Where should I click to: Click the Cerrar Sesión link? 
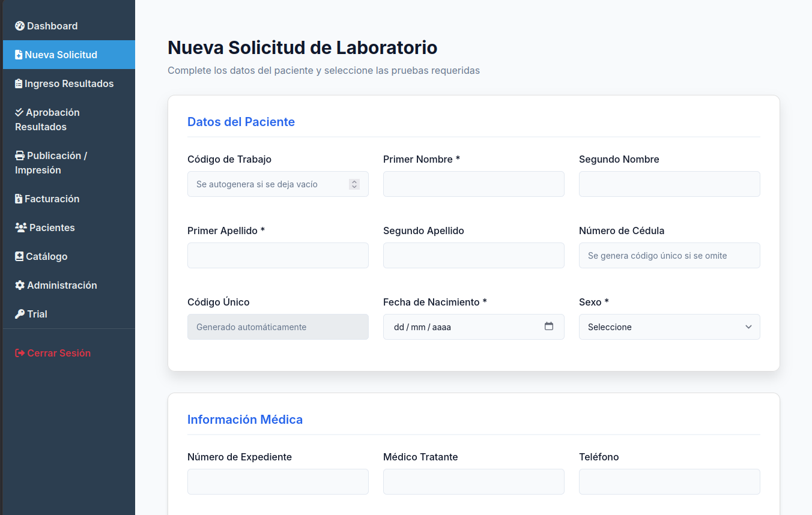pos(69,353)
